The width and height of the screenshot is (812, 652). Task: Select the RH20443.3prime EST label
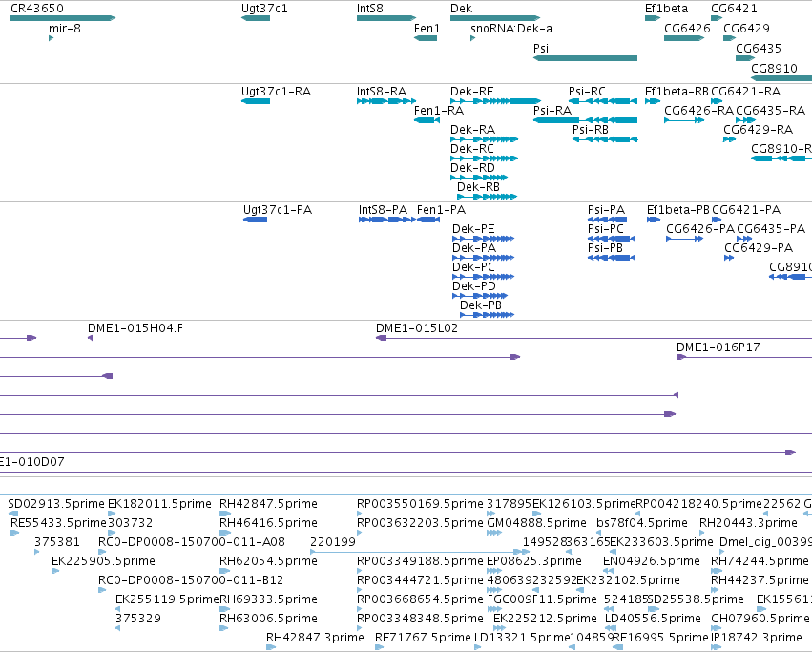point(748,523)
